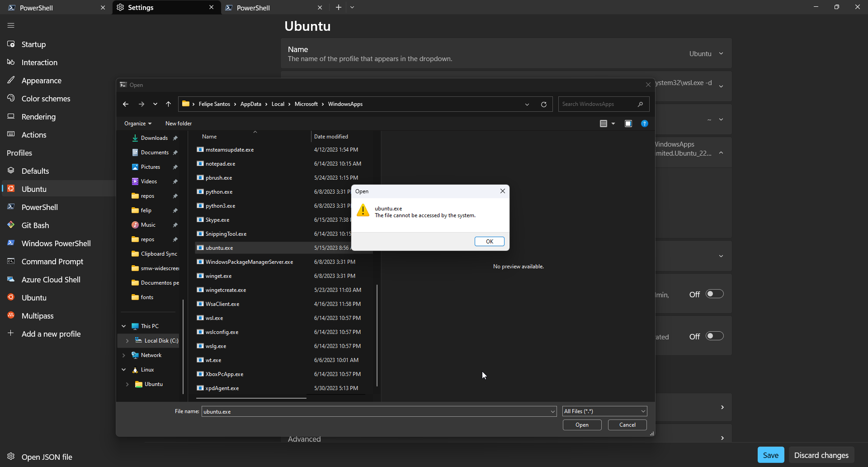Click the help question-mark icon
The width and height of the screenshot is (868, 467).
coord(645,123)
